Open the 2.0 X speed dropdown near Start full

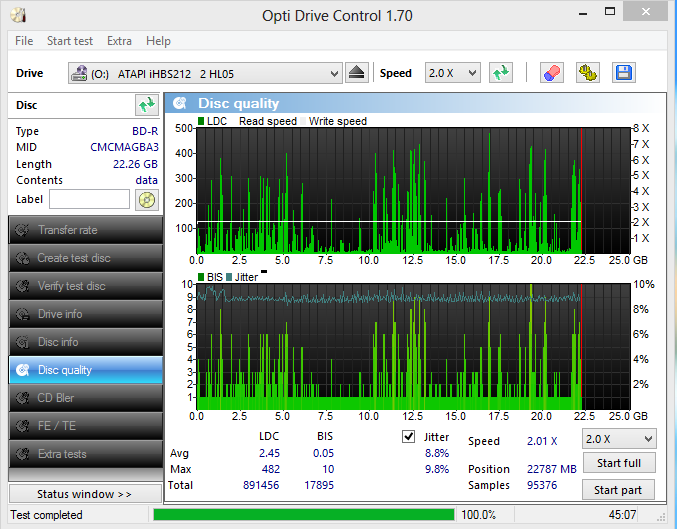pos(619,439)
